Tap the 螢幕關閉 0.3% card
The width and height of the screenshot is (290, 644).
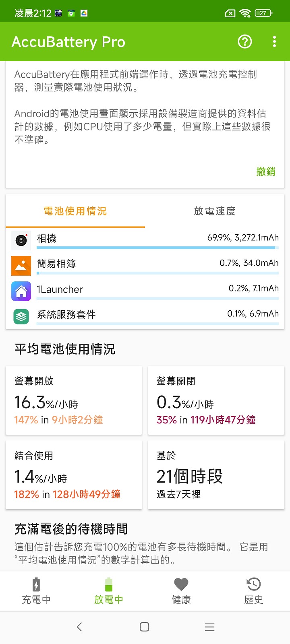tap(216, 400)
